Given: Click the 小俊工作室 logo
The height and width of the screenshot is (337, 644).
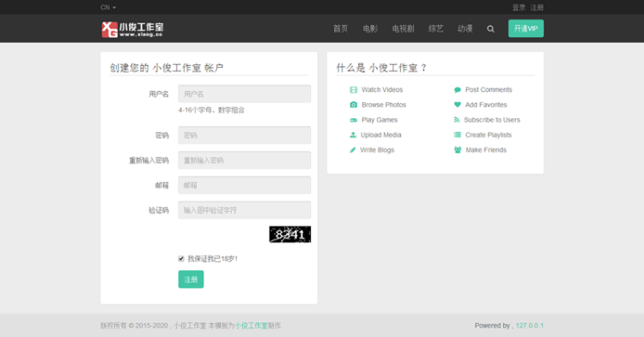Looking at the screenshot, I should 132,29.
